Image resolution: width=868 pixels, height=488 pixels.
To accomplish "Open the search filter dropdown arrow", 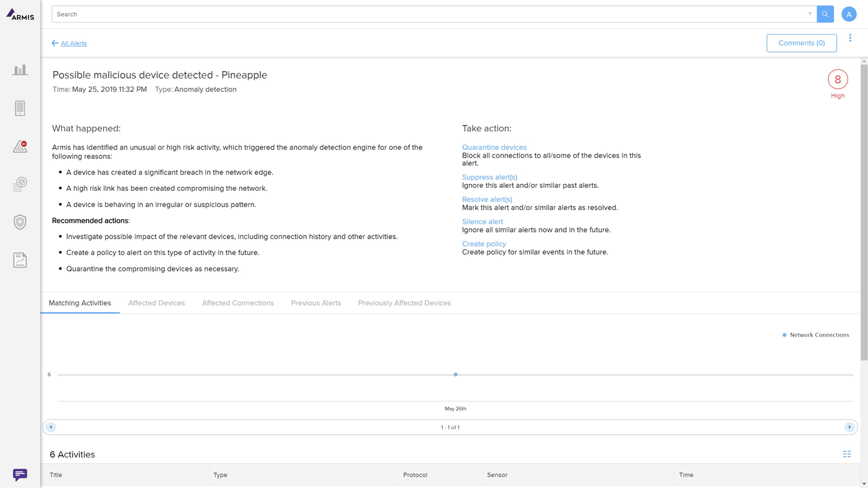I will (x=810, y=14).
